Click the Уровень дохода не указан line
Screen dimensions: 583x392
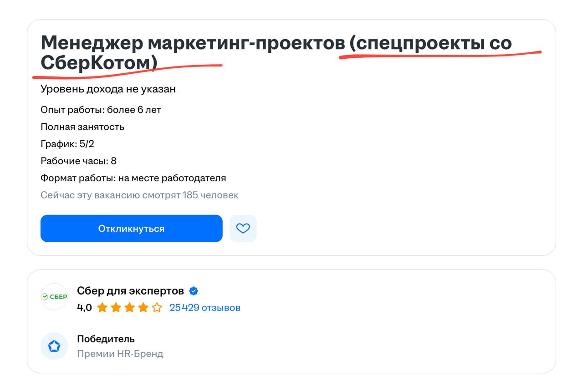(x=108, y=89)
